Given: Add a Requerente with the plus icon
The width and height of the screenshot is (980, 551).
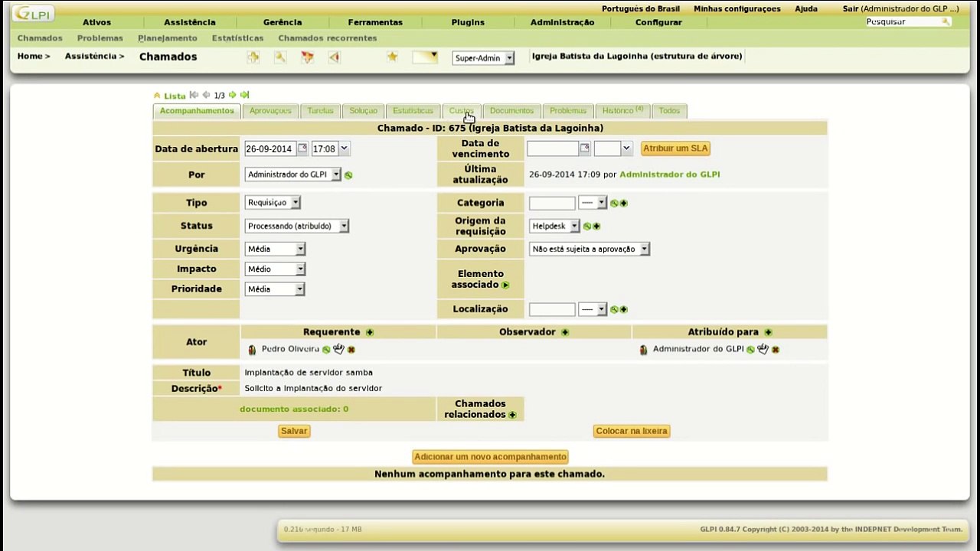Looking at the screenshot, I should [x=370, y=332].
